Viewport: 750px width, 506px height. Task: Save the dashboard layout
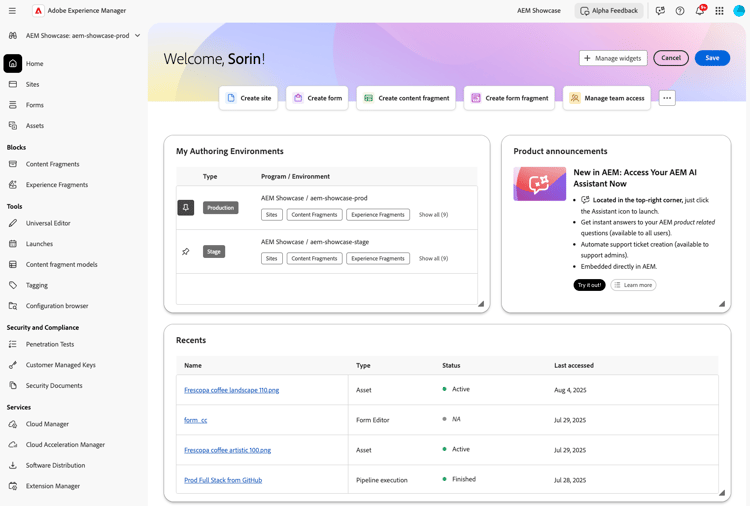tap(712, 58)
